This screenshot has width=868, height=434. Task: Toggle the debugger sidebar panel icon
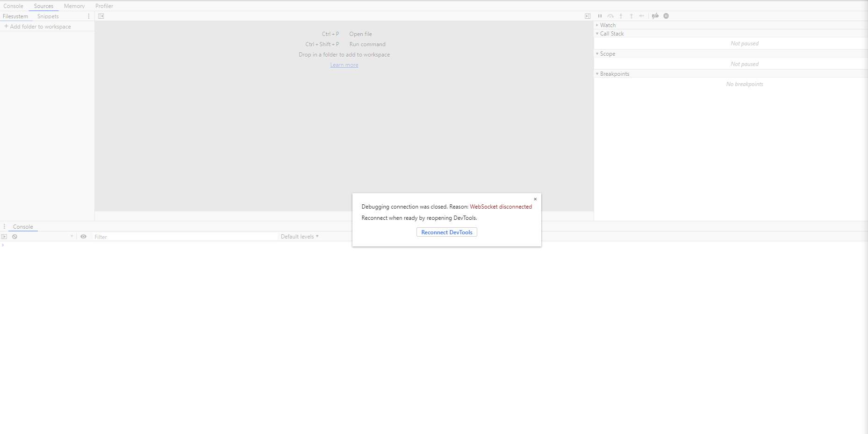click(x=588, y=16)
